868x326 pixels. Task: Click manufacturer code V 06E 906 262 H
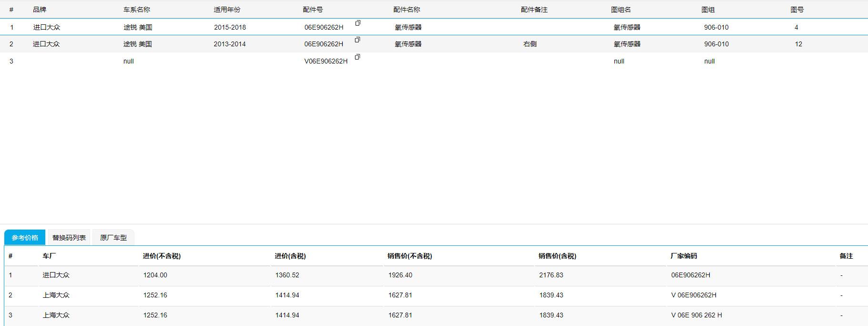(696, 315)
